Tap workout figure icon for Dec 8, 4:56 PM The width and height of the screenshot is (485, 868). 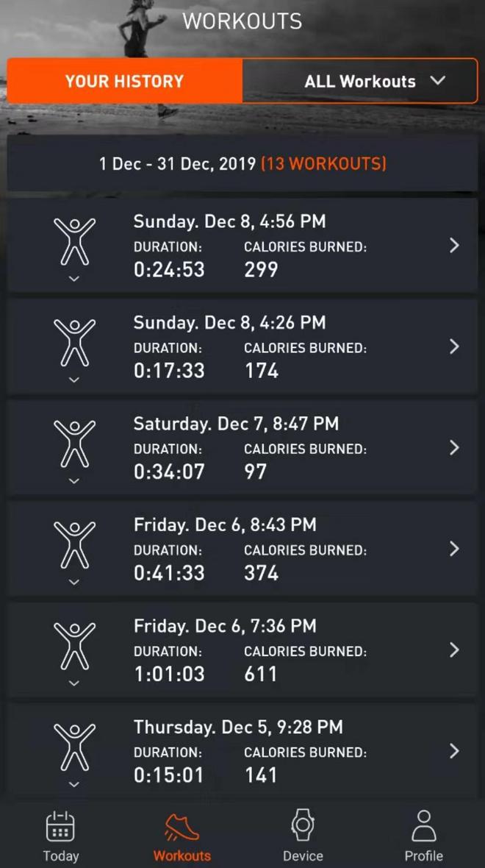click(x=74, y=241)
